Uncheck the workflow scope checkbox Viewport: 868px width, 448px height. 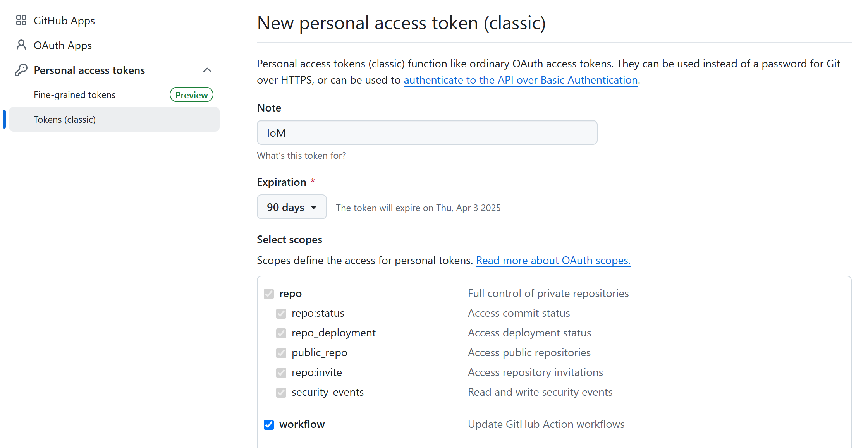269,425
